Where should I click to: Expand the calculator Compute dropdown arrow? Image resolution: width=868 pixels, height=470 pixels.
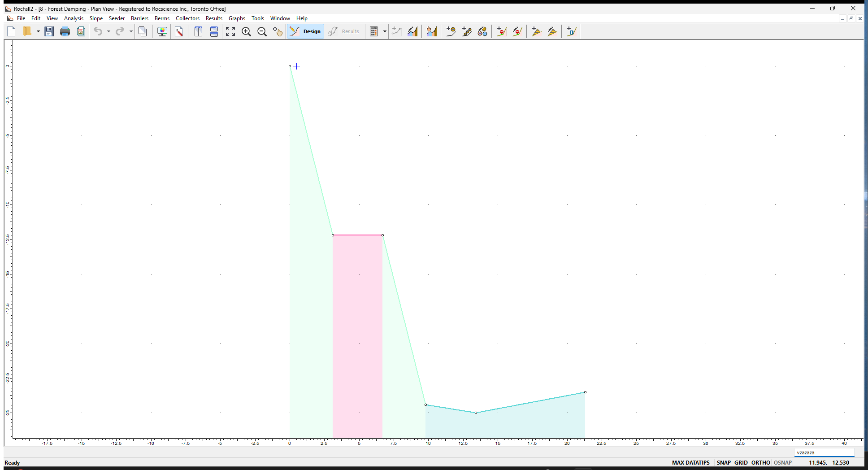click(x=385, y=31)
